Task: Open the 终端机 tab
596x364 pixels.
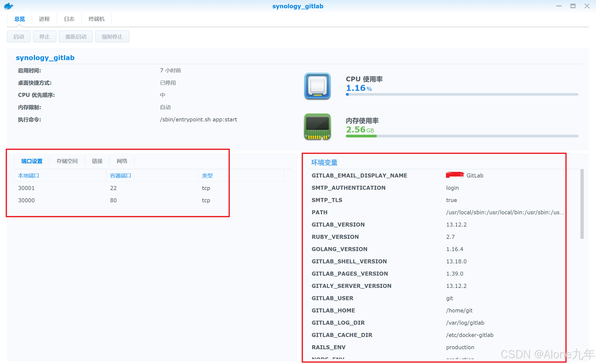Action: tap(96, 19)
